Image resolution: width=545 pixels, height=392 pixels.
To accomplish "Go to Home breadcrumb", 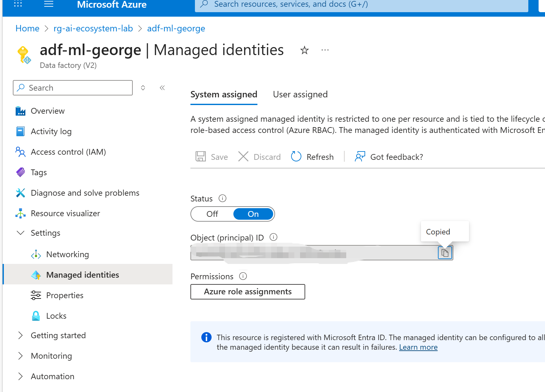I will pyautogui.click(x=27, y=29).
